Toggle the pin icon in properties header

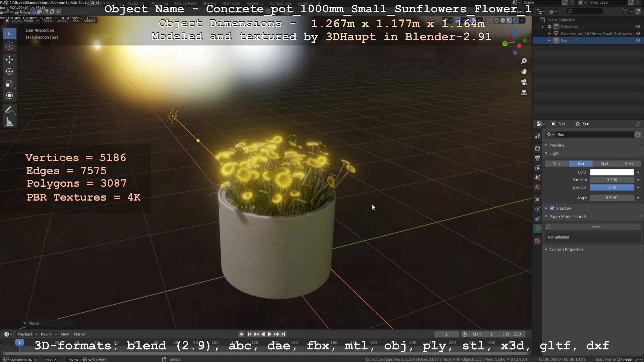(x=638, y=124)
